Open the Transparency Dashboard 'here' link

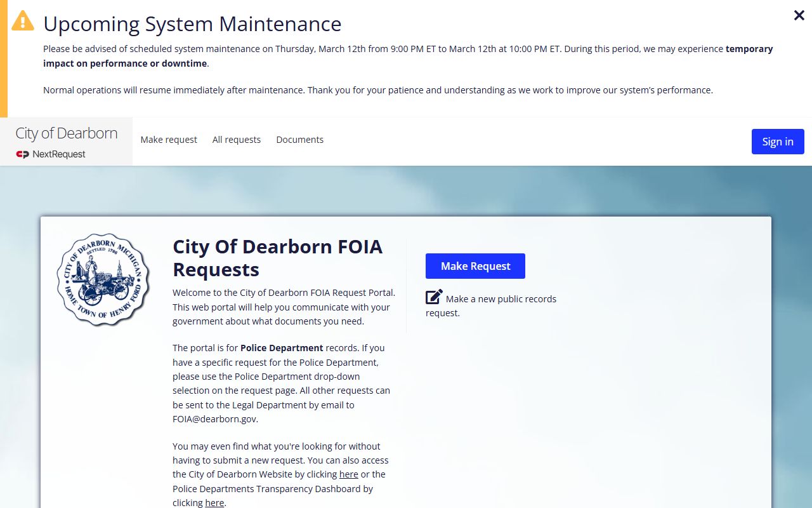tap(214, 503)
